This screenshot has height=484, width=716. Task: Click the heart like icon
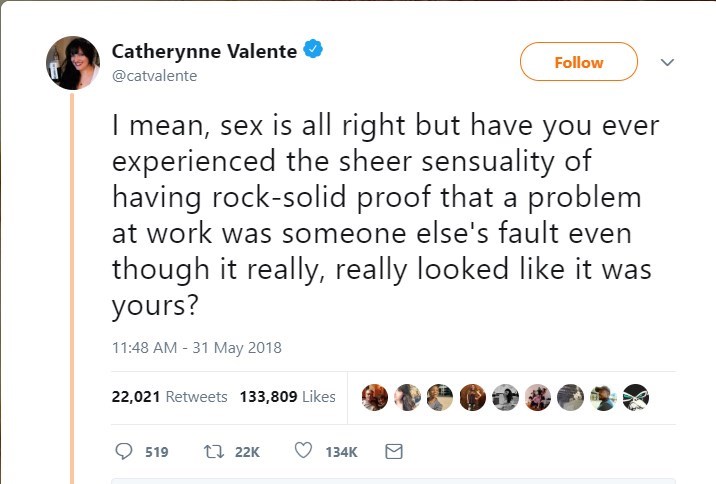tap(303, 452)
